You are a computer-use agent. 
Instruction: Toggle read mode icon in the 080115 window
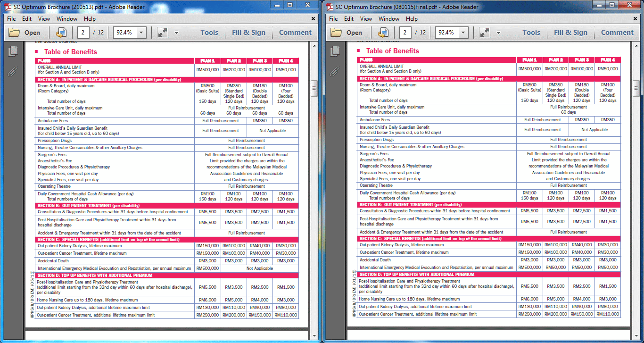[485, 33]
